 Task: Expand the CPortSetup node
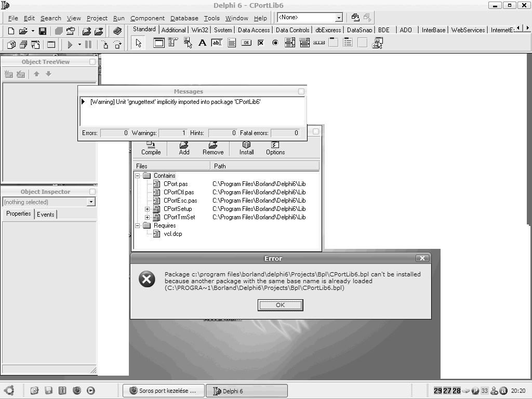(147, 209)
